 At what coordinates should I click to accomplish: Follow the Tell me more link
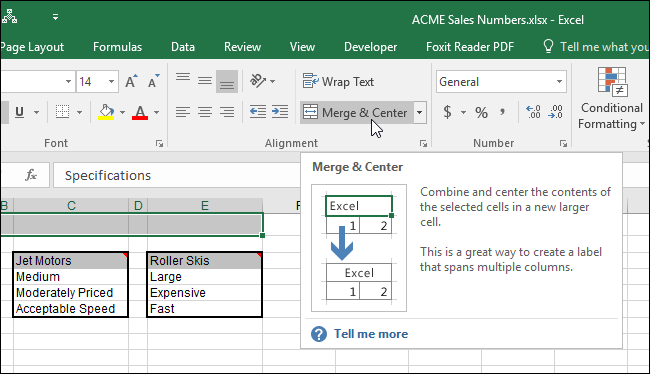[x=371, y=334]
